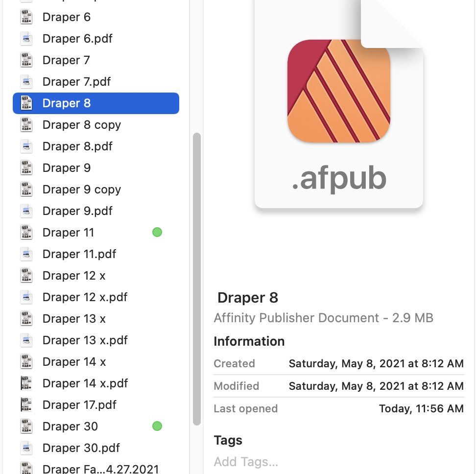The width and height of the screenshot is (476, 474).
Task: Click the document icon beside Draper 8 copy
Action: [26, 125]
